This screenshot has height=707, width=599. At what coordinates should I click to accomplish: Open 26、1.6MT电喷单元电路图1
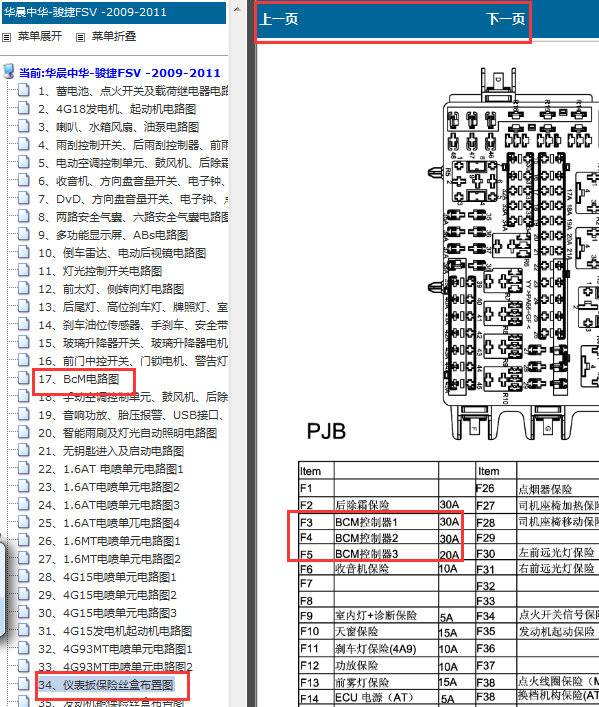(x=109, y=541)
